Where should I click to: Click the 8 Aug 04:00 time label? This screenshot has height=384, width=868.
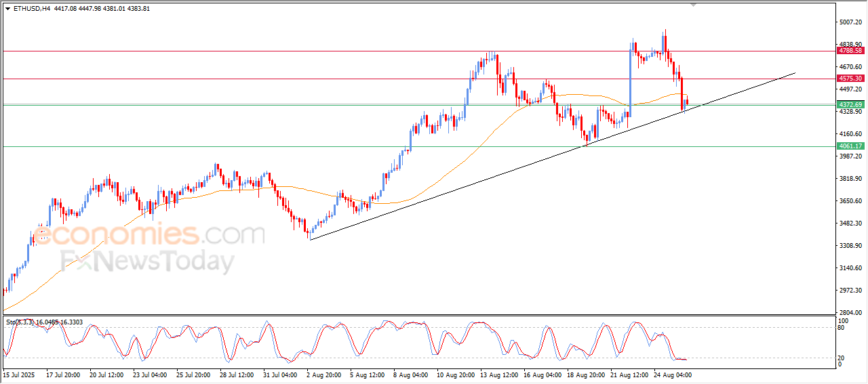(410, 374)
